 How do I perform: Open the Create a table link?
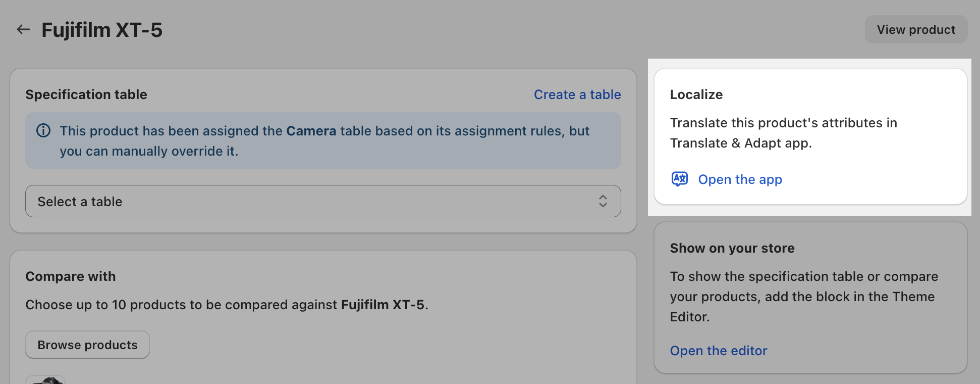pos(577,94)
